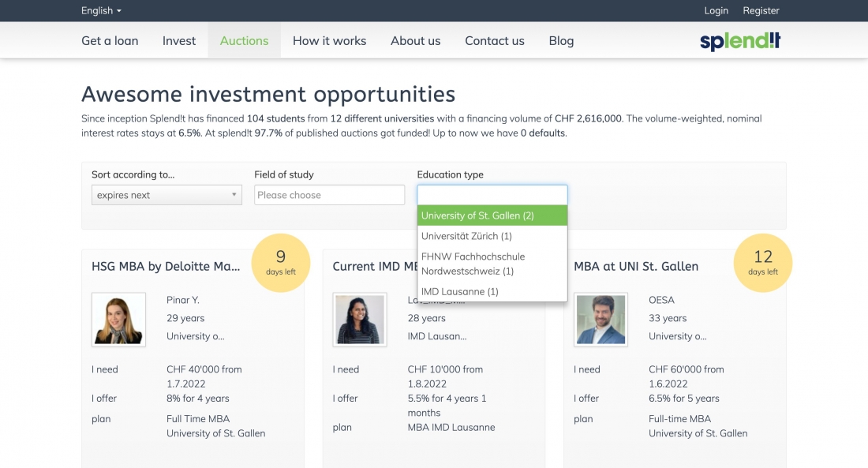Click the name Pinar Y.

183,300
